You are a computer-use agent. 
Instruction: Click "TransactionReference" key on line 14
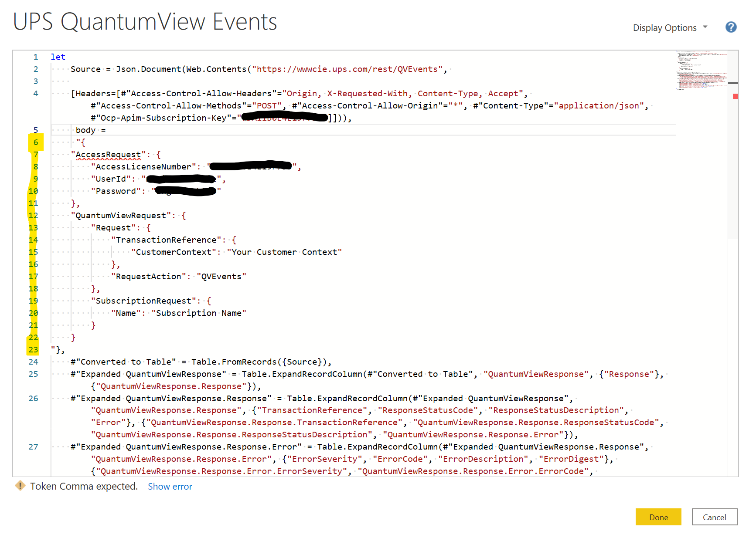pyautogui.click(x=166, y=240)
